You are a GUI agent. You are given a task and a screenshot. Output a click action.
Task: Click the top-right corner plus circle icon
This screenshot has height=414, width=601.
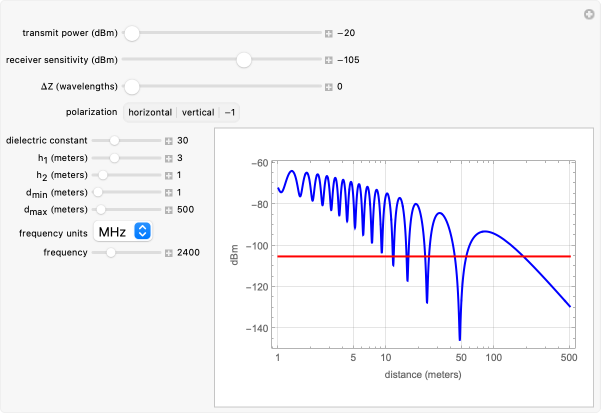tap(589, 14)
